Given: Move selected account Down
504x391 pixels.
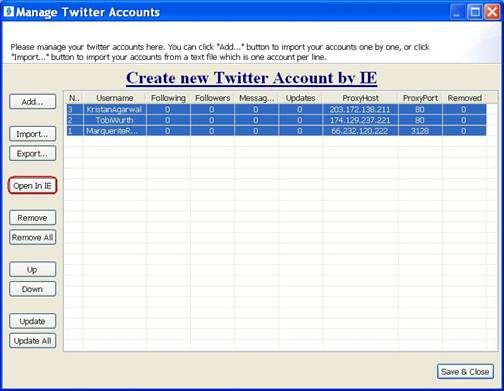Looking at the screenshot, I should [32, 289].
